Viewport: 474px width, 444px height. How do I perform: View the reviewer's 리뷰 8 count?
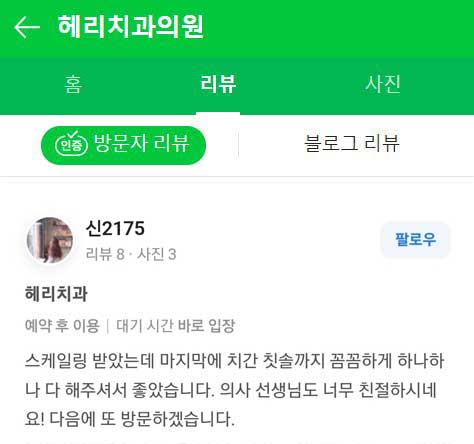(x=105, y=255)
